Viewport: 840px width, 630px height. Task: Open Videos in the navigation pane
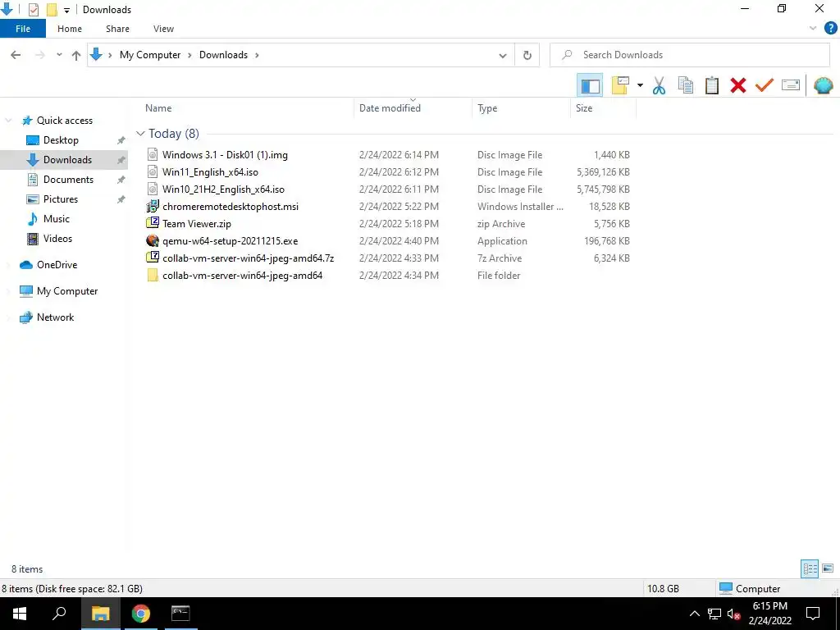pos(57,239)
